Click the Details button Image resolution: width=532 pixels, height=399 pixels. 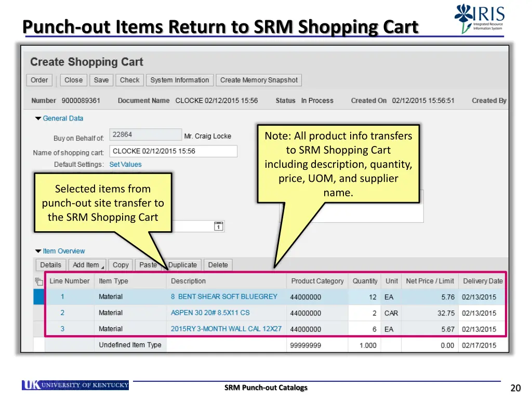click(51, 265)
